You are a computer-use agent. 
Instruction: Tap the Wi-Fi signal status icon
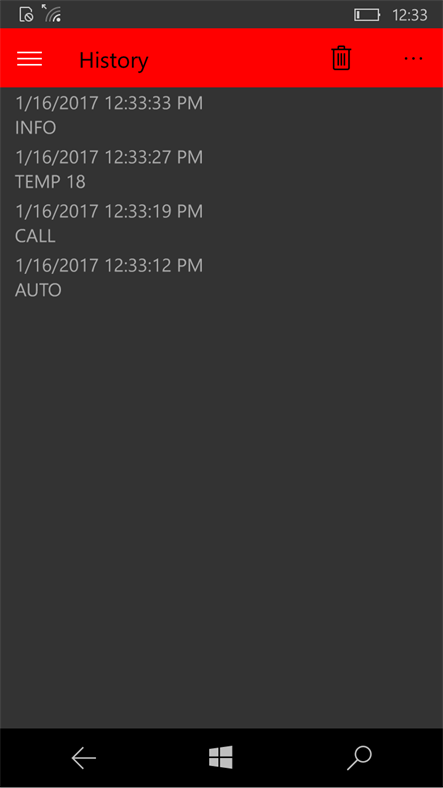[x=51, y=13]
